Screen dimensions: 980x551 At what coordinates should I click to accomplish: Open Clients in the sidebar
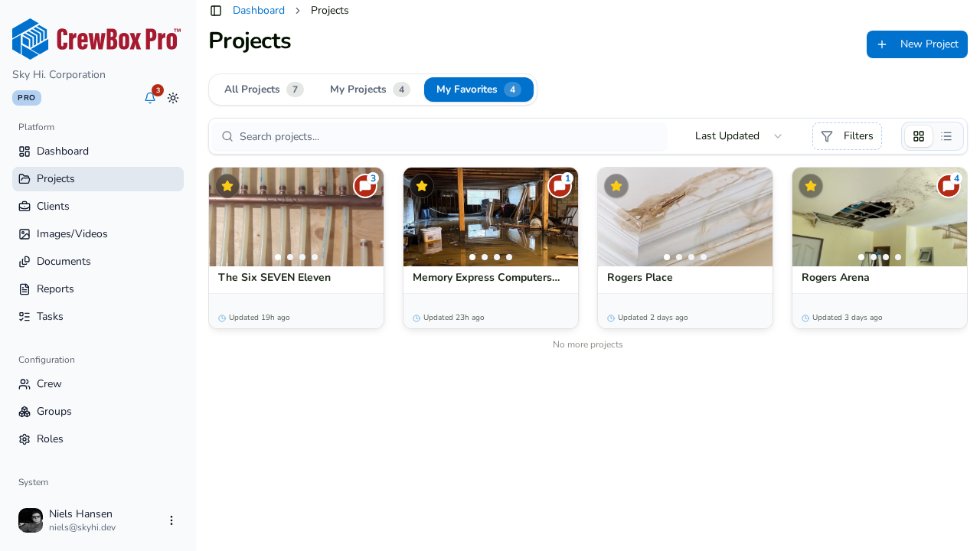(x=98, y=207)
